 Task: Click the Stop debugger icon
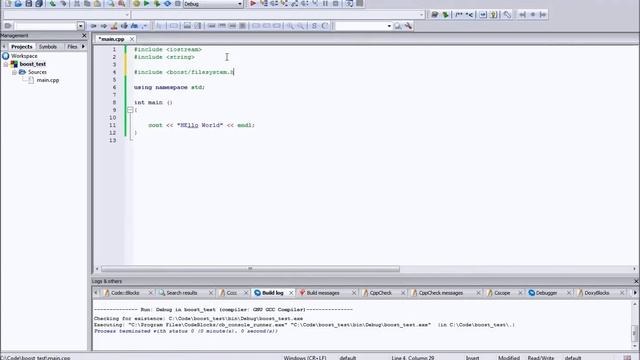click(x=336, y=3)
